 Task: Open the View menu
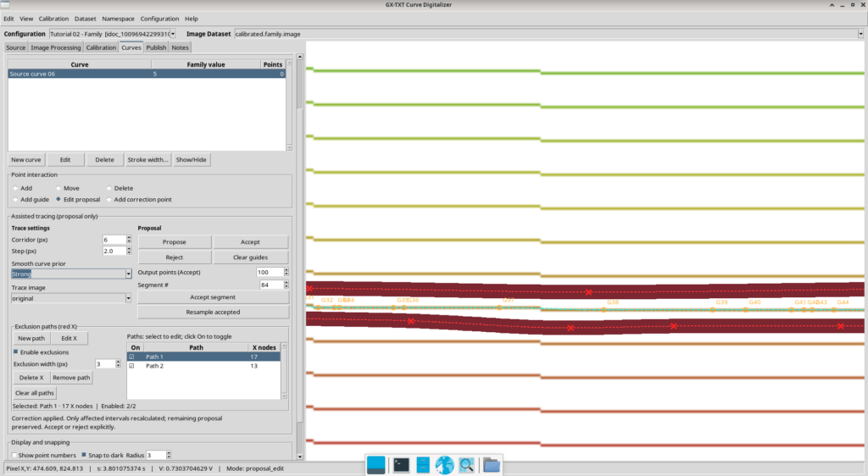(x=26, y=19)
